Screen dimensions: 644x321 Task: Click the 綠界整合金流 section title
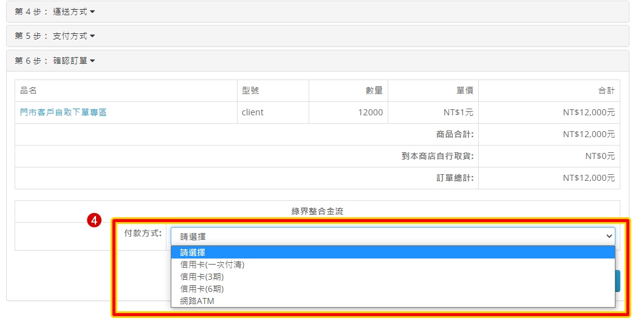coord(317,211)
